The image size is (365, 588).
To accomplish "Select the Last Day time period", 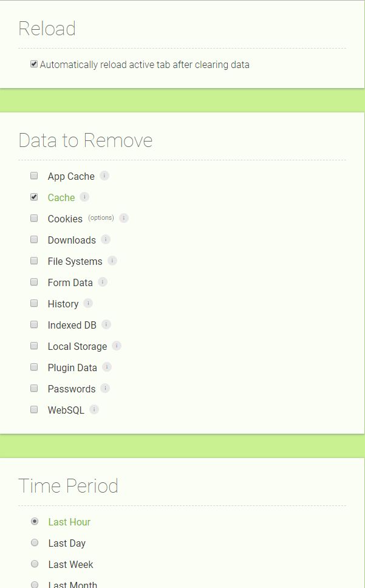I will (35, 542).
